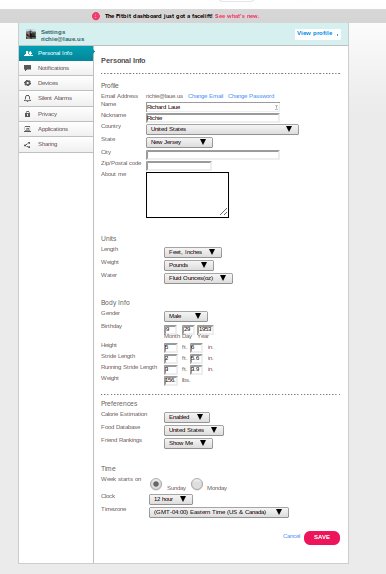Open Silent Alarms settings tab
The height and width of the screenshot is (574, 386).
(56, 98)
